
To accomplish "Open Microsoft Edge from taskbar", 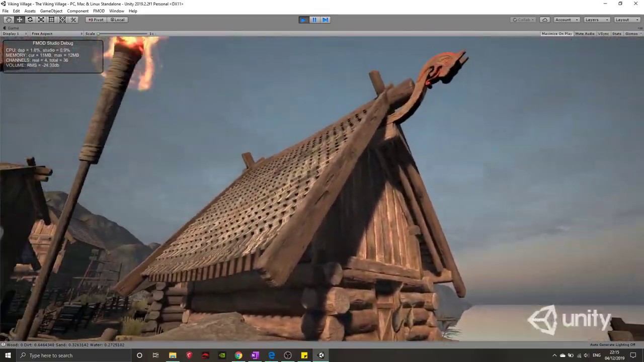I will coord(271,355).
